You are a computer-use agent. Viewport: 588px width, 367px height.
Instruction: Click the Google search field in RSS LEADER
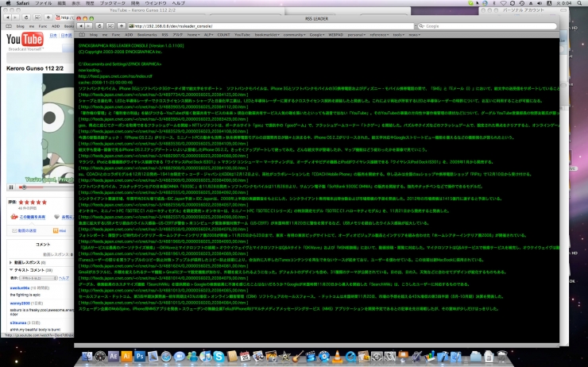(487, 26)
